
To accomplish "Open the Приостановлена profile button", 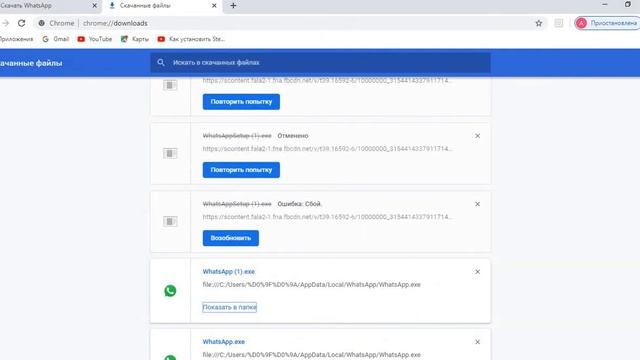I will (607, 23).
